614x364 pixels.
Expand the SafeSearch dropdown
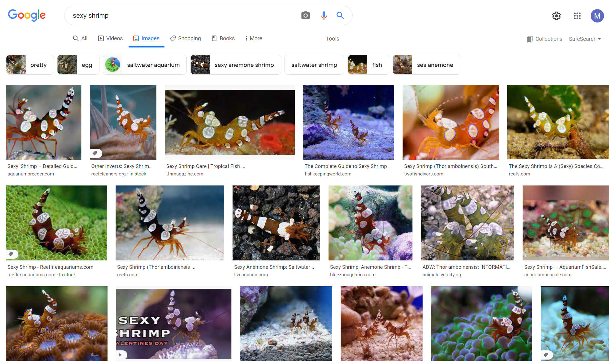pyautogui.click(x=585, y=39)
